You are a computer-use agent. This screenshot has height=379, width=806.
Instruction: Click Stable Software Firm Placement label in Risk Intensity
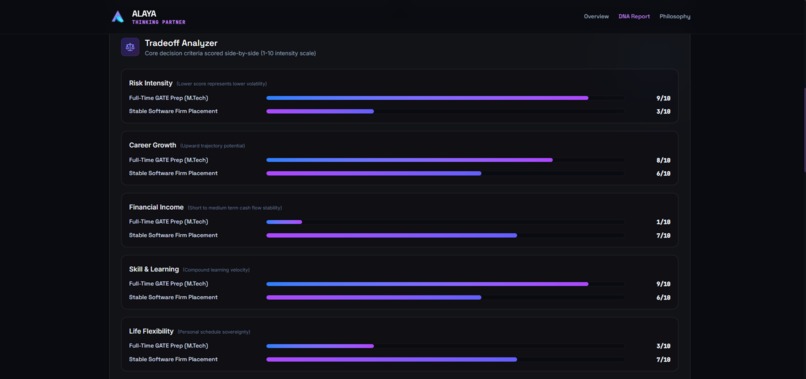point(173,111)
